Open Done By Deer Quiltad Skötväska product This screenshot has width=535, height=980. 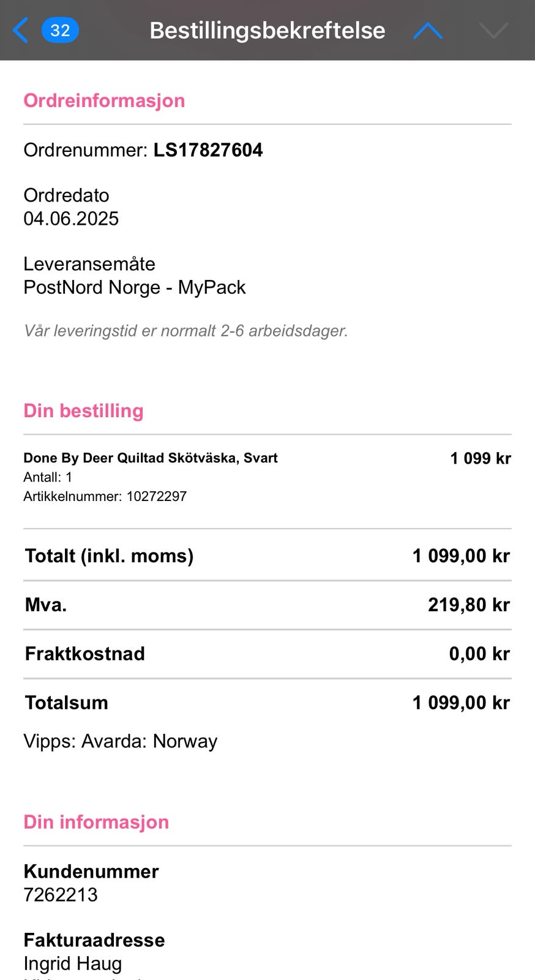point(151,458)
